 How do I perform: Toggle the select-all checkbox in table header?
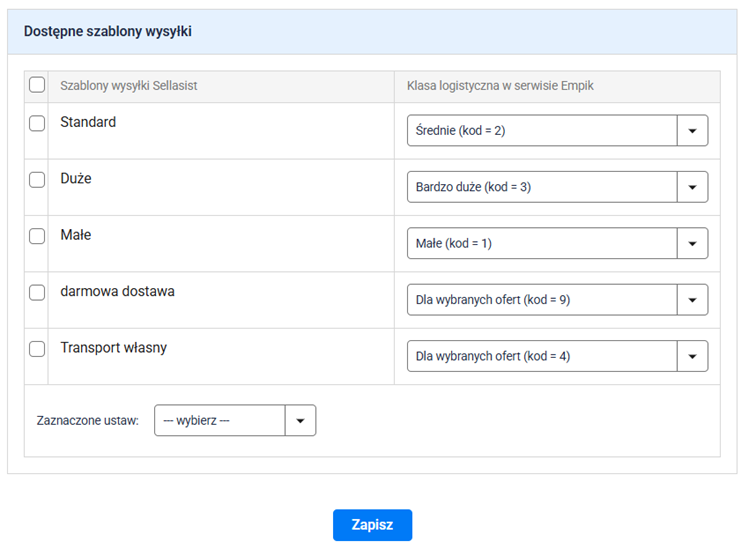(37, 86)
